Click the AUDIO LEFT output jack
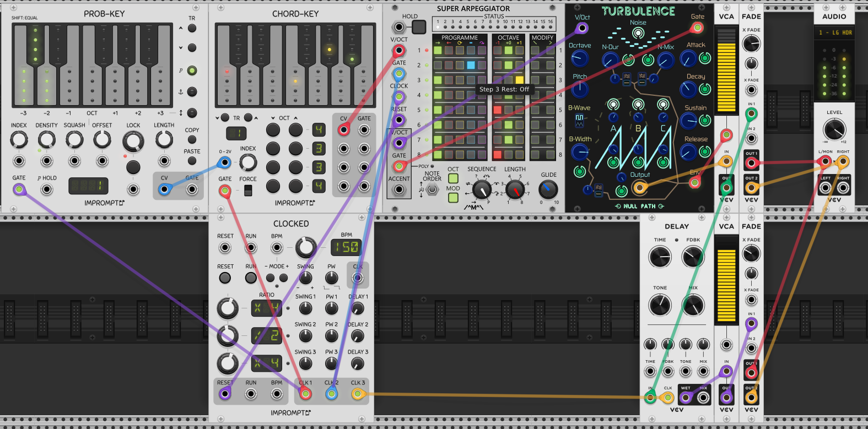The image size is (868, 429). [825, 188]
